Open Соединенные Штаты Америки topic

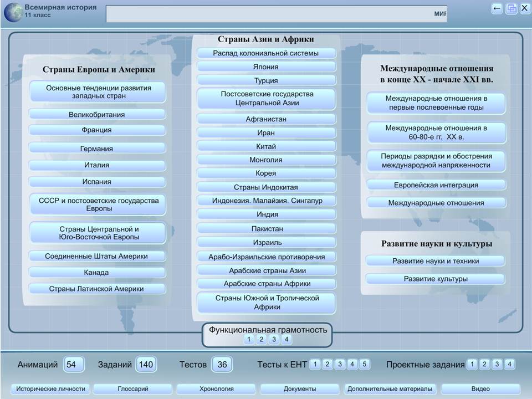click(98, 256)
